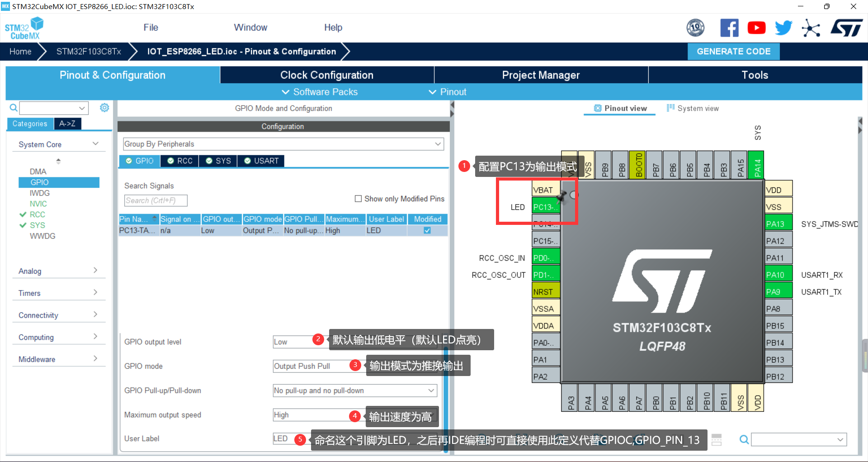Screen dimensions: 868x462
Task: Select NVIC in System Core list
Action: (x=38, y=204)
